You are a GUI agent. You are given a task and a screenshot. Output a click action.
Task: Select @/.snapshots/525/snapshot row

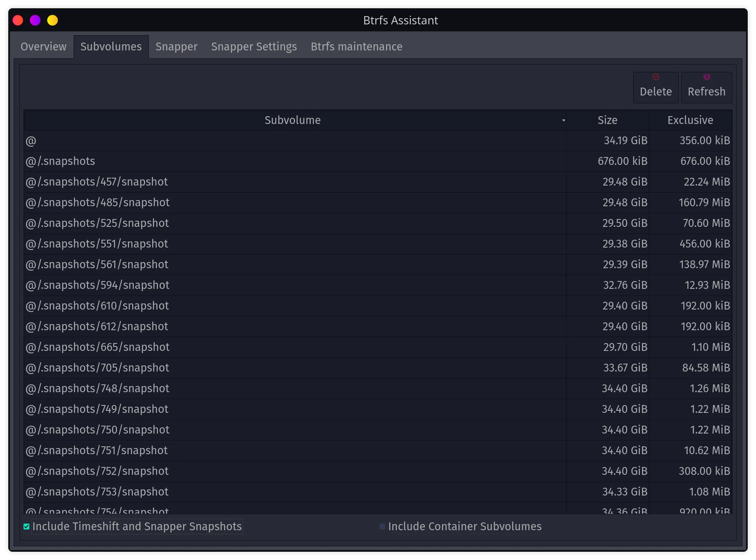(378, 224)
